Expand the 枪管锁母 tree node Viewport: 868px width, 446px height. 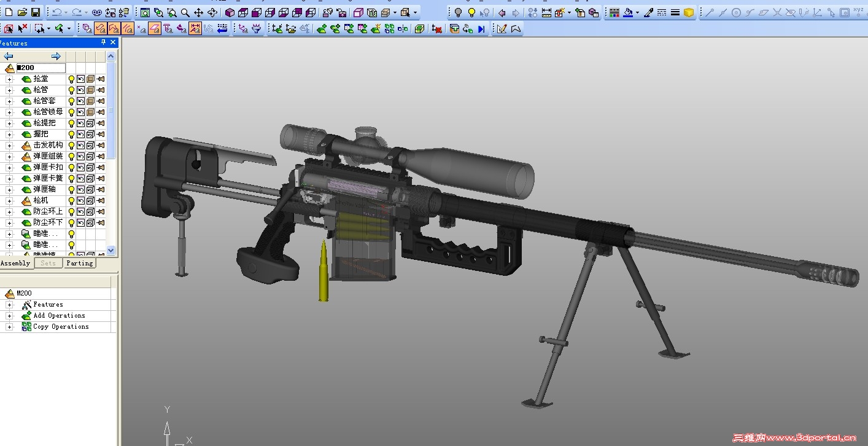(9, 112)
